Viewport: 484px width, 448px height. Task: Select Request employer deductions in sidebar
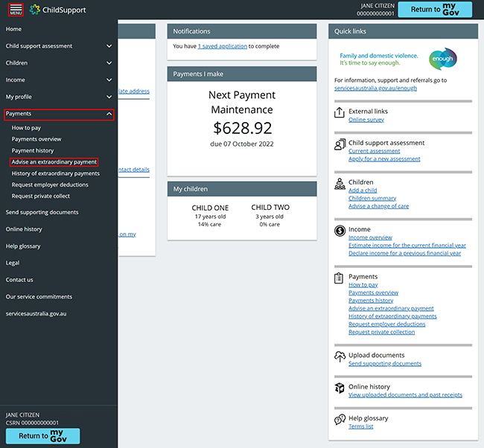click(50, 185)
